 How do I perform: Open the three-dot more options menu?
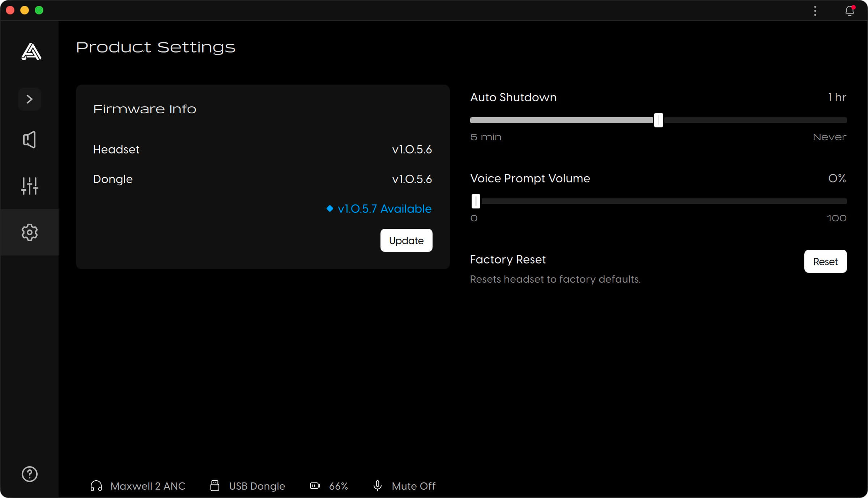tap(815, 11)
